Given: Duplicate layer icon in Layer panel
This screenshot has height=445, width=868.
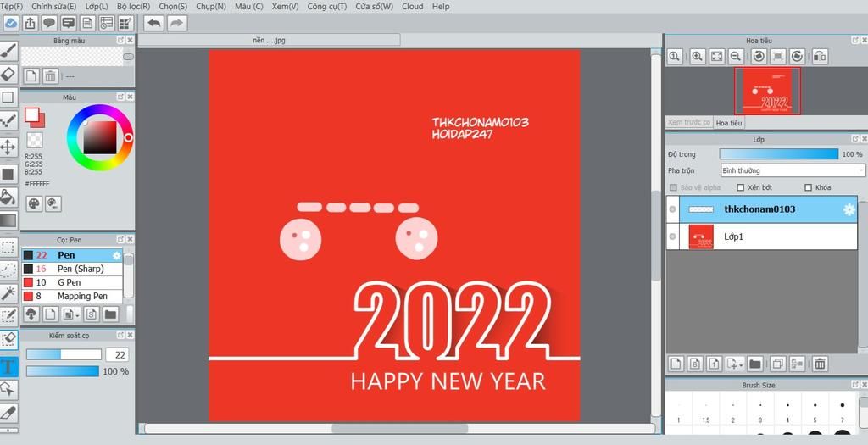Looking at the screenshot, I should click(x=778, y=364).
